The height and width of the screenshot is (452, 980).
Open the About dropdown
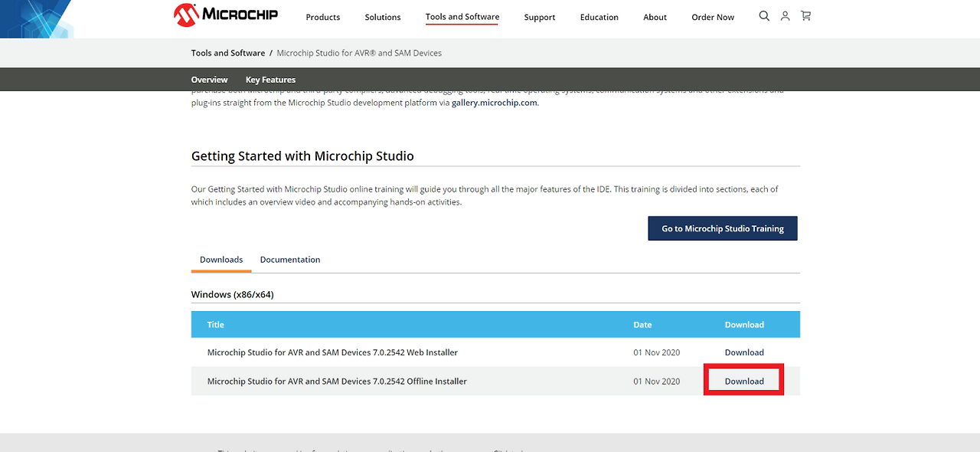coord(655,17)
